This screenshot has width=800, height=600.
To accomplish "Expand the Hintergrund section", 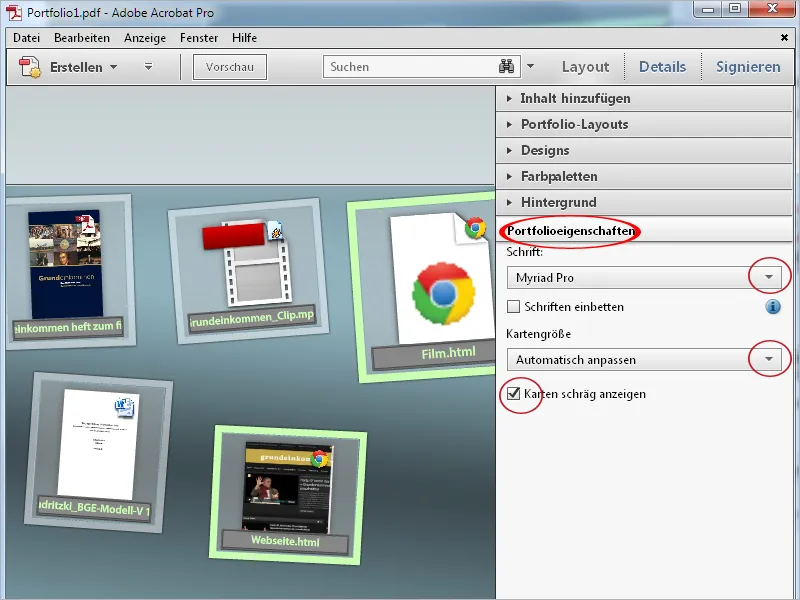I will point(644,203).
